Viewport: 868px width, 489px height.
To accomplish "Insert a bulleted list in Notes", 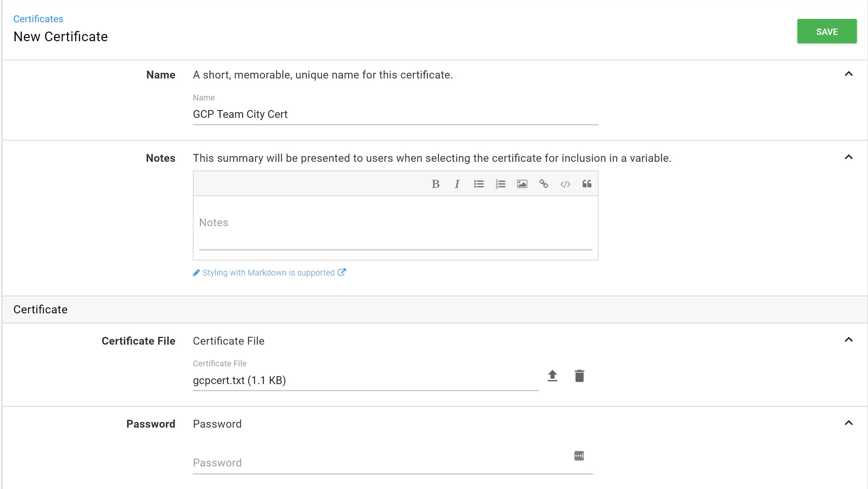I will pyautogui.click(x=479, y=184).
